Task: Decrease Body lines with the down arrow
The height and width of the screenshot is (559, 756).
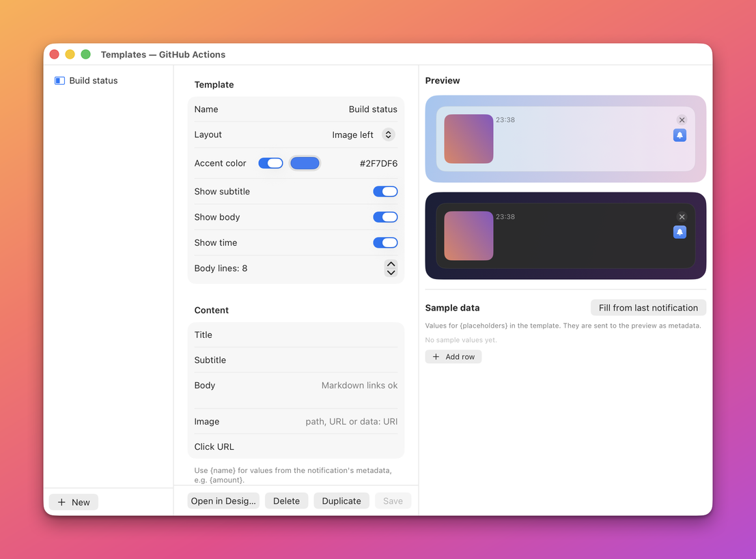Action: pyautogui.click(x=391, y=273)
